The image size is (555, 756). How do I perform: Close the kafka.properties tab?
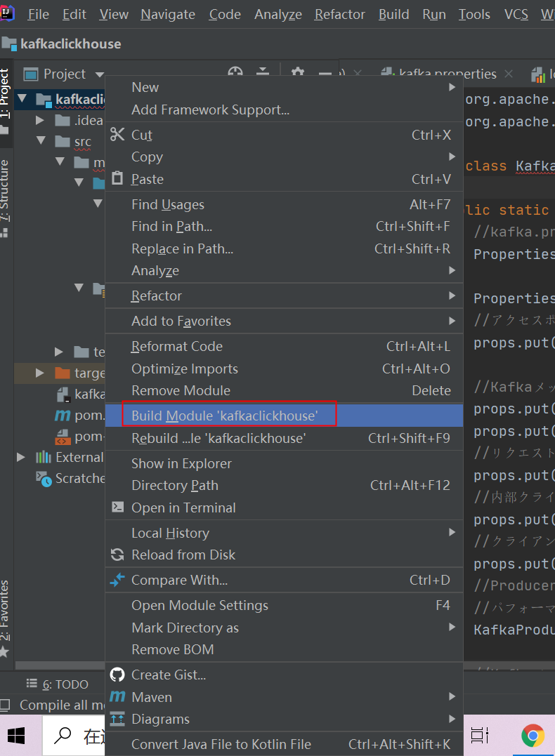pos(508,74)
